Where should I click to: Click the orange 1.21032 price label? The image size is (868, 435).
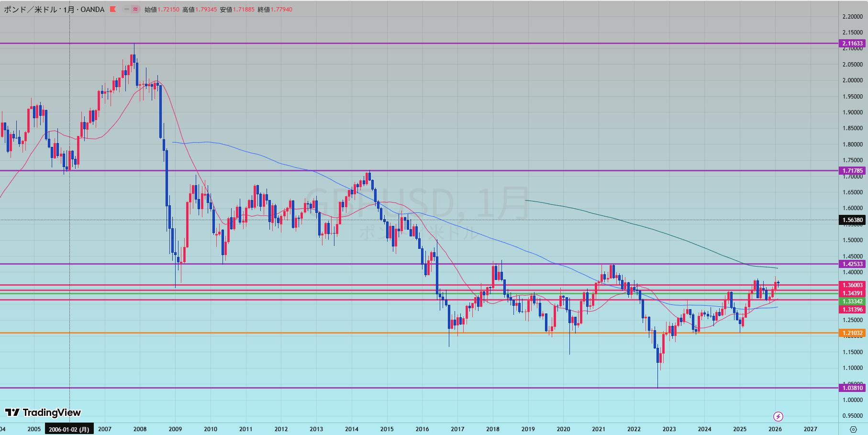(852, 333)
